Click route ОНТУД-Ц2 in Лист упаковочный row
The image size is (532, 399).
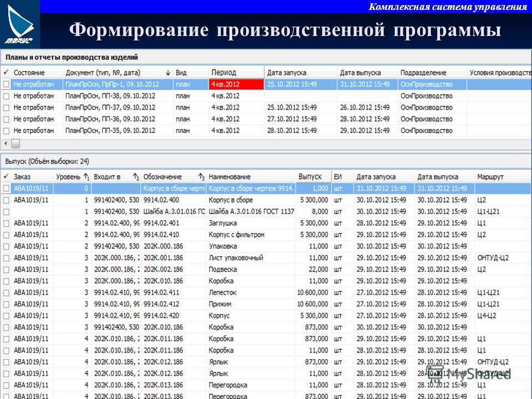[x=493, y=258]
